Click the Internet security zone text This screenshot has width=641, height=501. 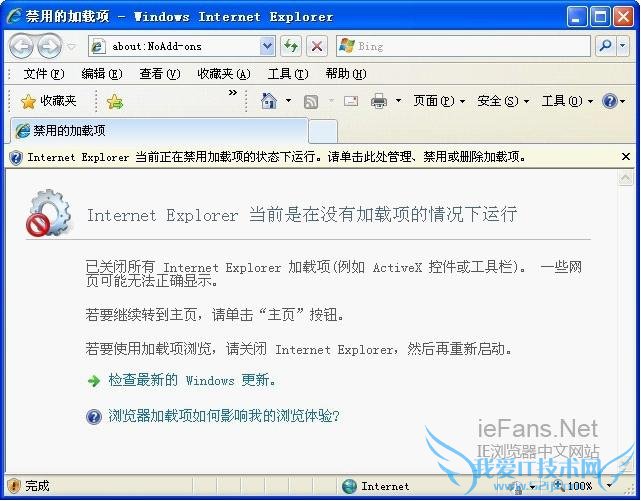pos(385,486)
